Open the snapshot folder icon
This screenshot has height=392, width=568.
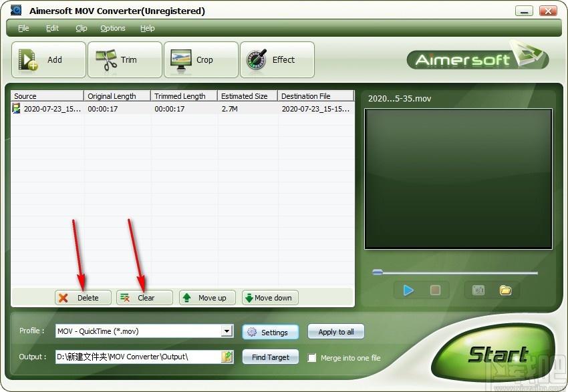point(506,290)
